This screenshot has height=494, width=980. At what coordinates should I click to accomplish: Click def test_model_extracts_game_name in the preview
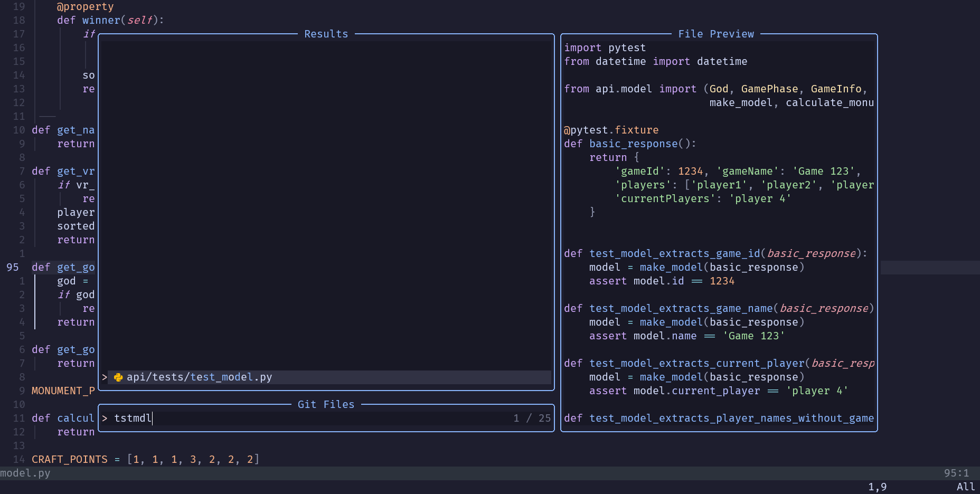(719, 309)
